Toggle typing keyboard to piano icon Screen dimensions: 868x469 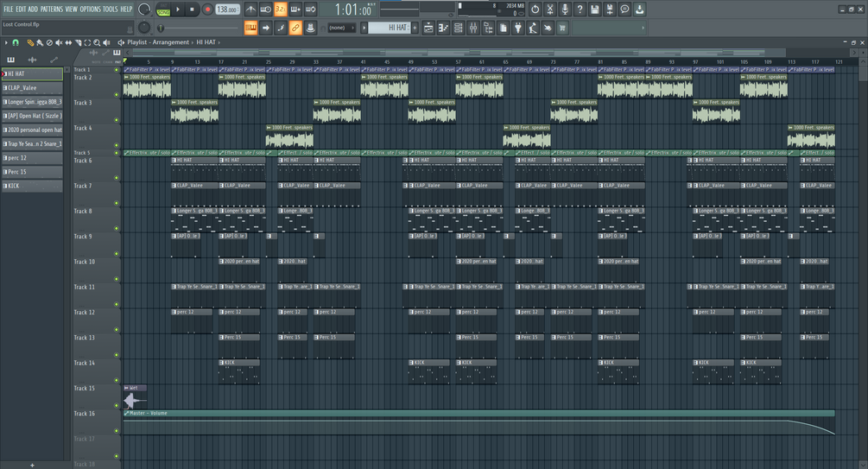250,28
